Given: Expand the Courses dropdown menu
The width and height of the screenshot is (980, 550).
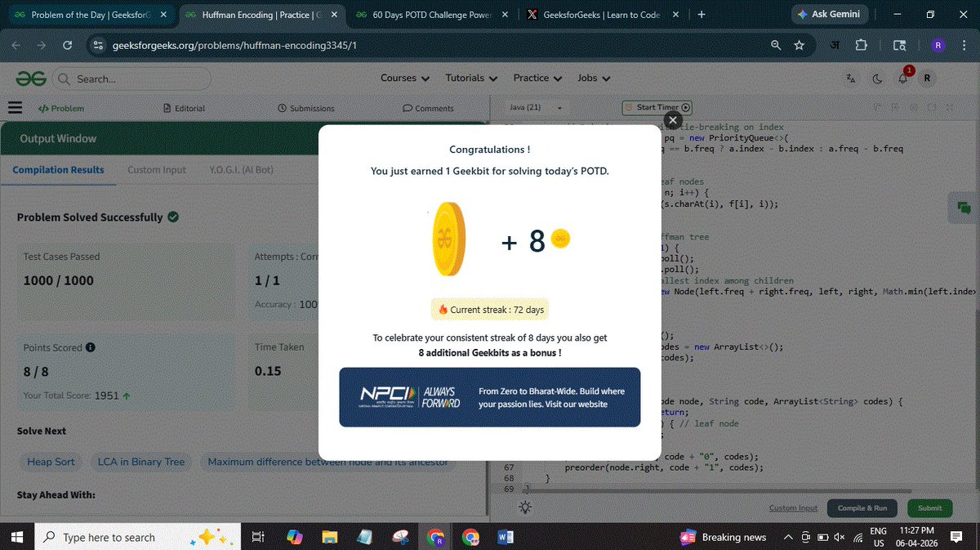Looking at the screenshot, I should coord(404,78).
